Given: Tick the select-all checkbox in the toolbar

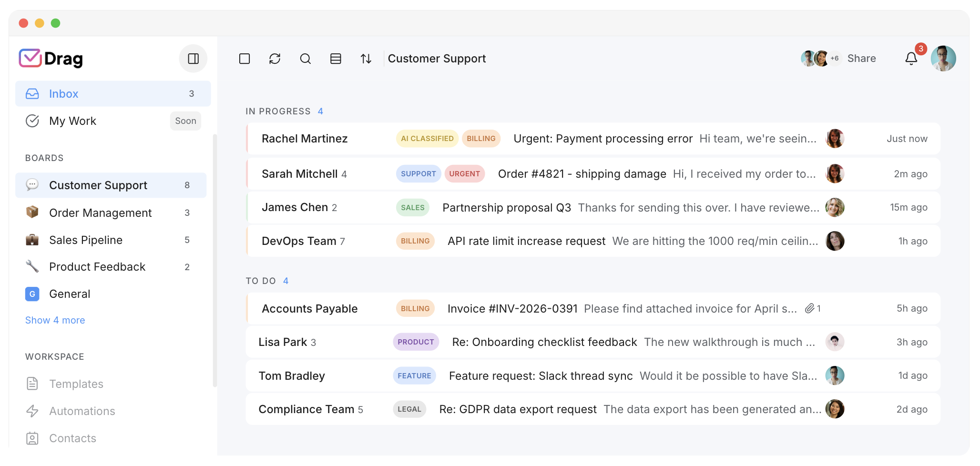Looking at the screenshot, I should coord(245,59).
